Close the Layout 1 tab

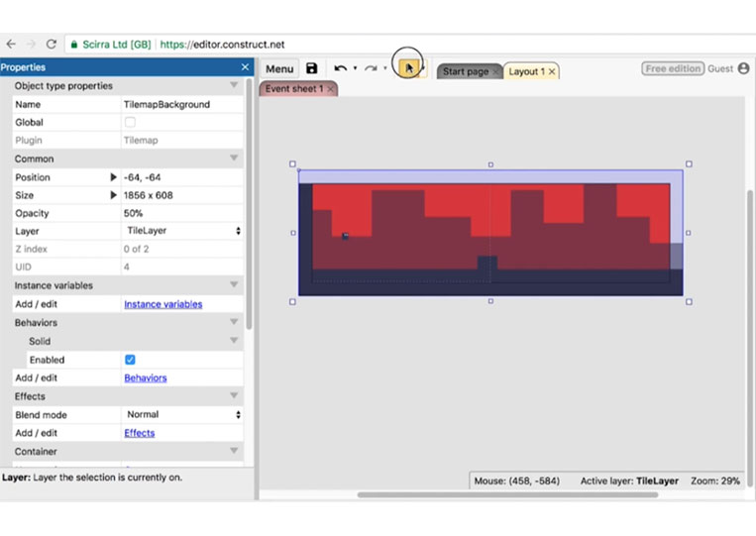pos(552,71)
